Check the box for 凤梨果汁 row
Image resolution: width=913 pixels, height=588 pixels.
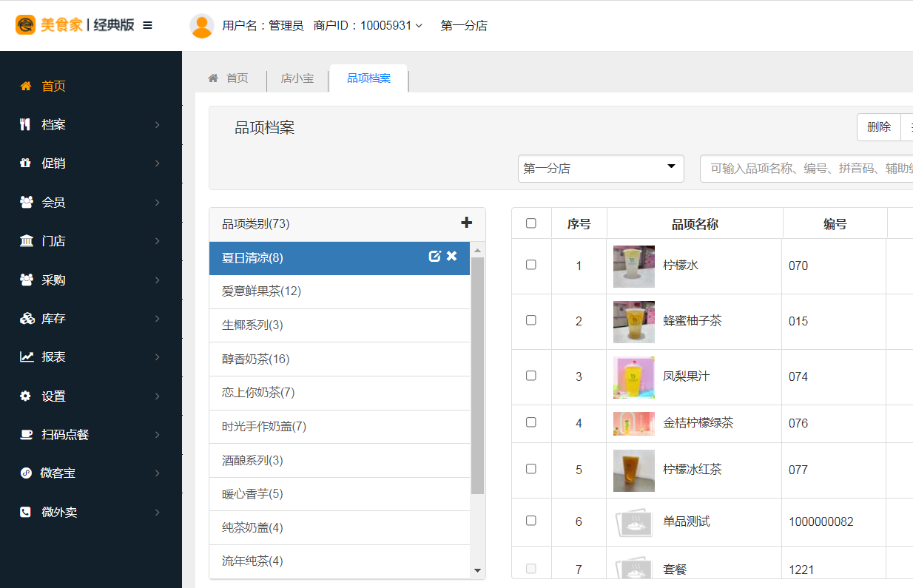pos(530,376)
